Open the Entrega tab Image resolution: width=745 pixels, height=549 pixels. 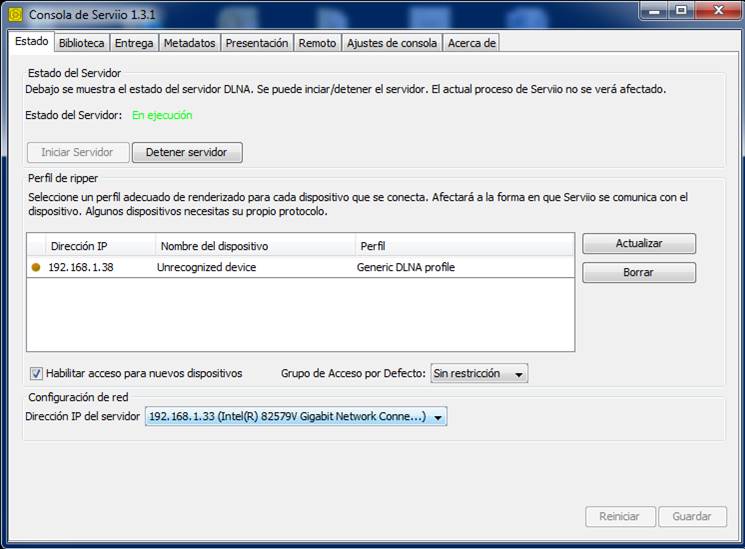(134, 43)
